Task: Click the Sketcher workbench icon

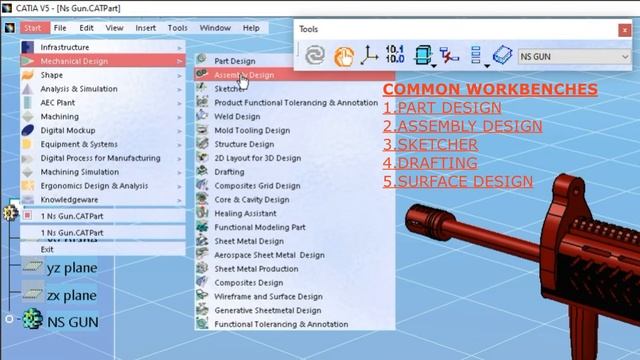Action: [202, 87]
